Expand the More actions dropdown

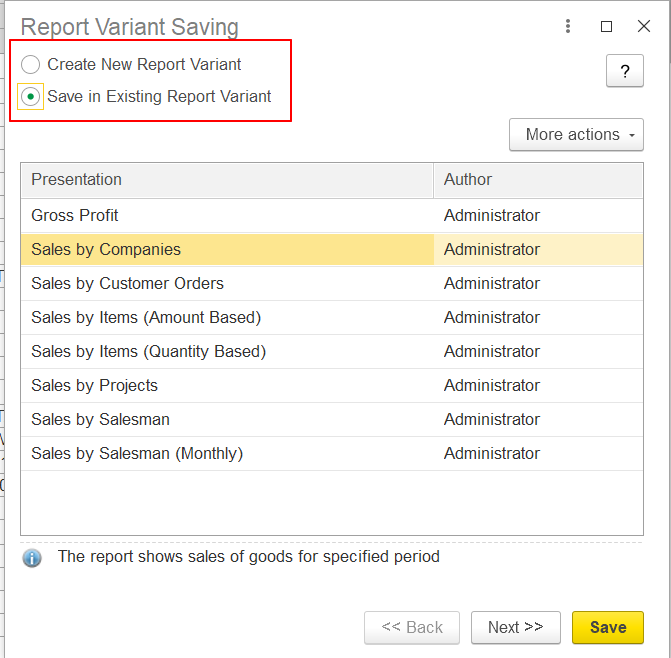tap(575, 135)
